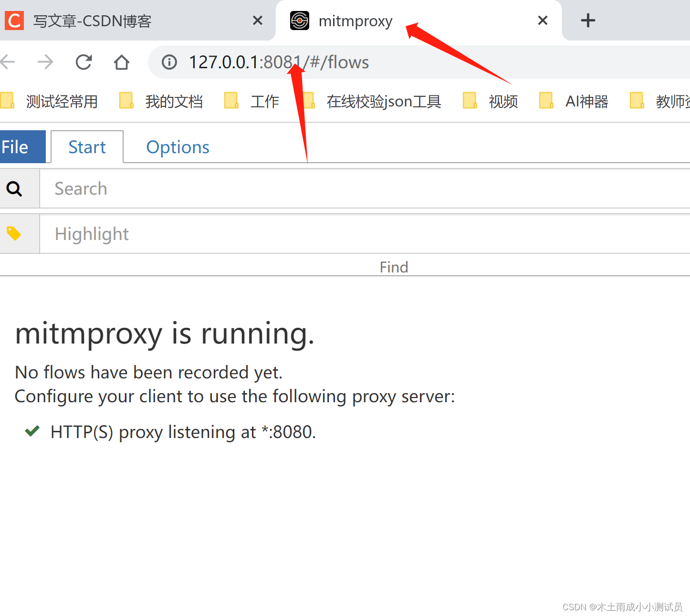The image size is (690, 616).
Task: Open the mitmproxy File menu
Action: click(x=22, y=147)
